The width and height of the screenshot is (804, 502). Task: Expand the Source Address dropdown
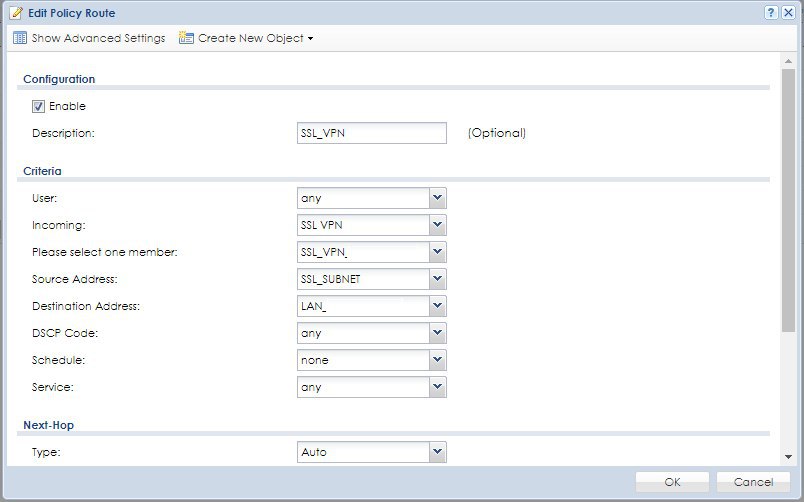tap(437, 279)
